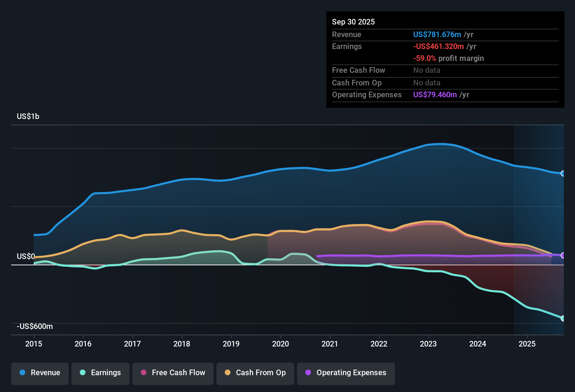This screenshot has width=575, height=392.
Task: Hide the Cash From Op series
Action: pyautogui.click(x=255, y=373)
